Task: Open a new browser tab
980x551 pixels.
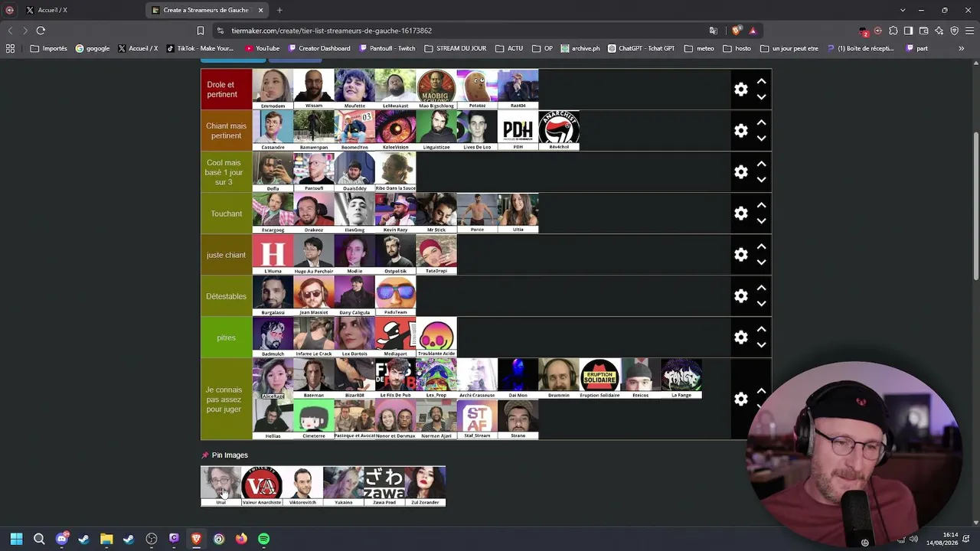Action: tap(279, 10)
